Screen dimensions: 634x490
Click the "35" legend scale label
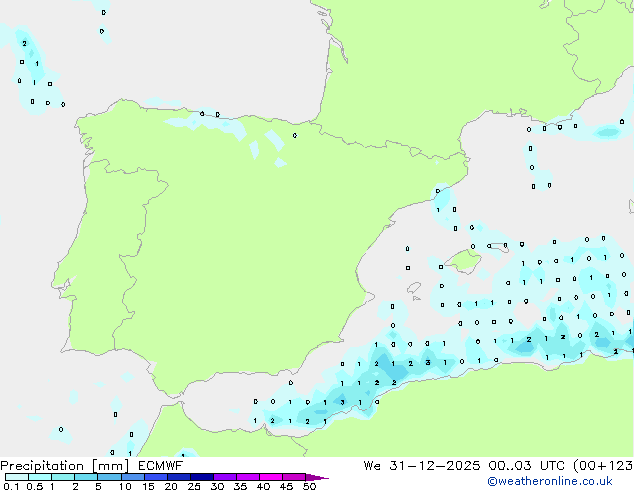point(240,486)
